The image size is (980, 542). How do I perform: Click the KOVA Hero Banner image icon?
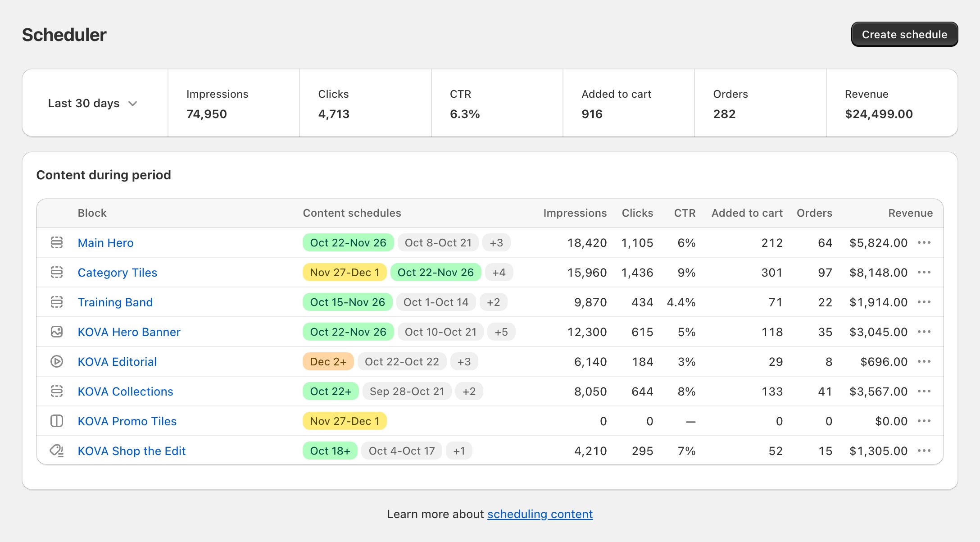57,332
